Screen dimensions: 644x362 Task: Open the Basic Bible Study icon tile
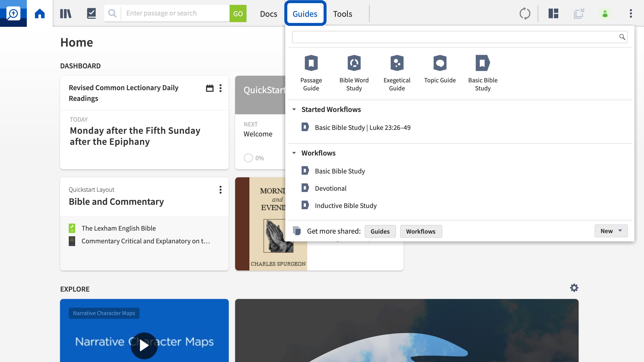click(x=483, y=63)
